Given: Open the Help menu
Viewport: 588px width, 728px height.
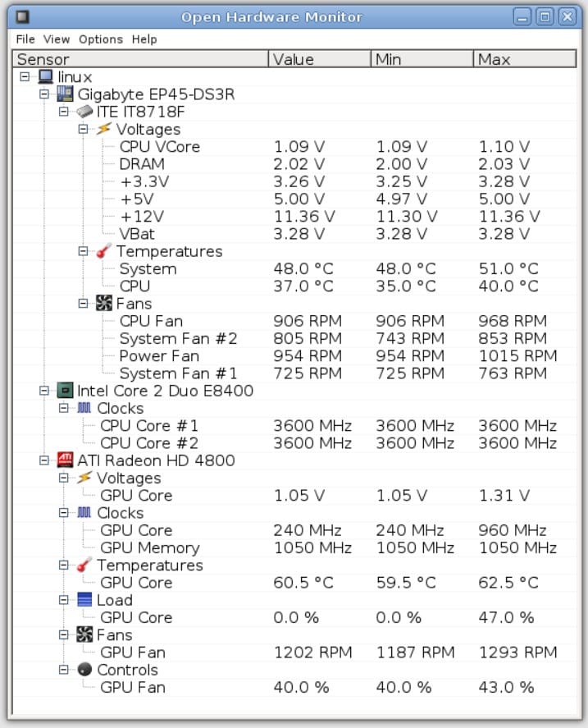Looking at the screenshot, I should 144,39.
